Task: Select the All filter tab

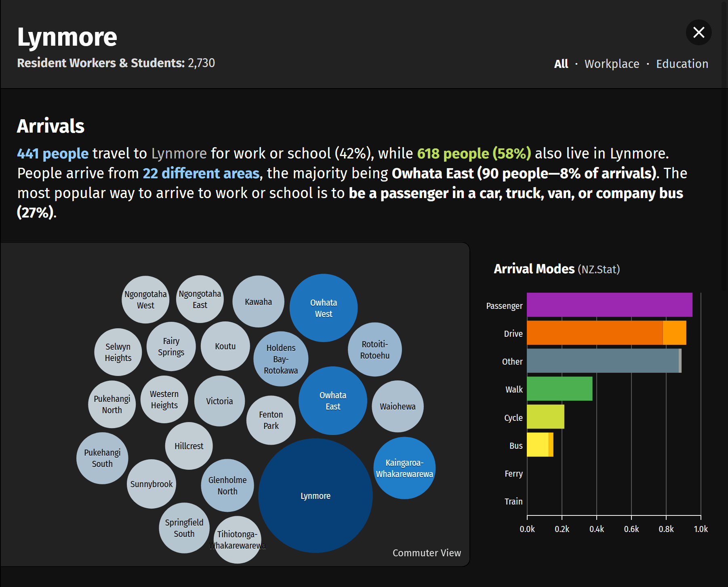Action: 561,64
